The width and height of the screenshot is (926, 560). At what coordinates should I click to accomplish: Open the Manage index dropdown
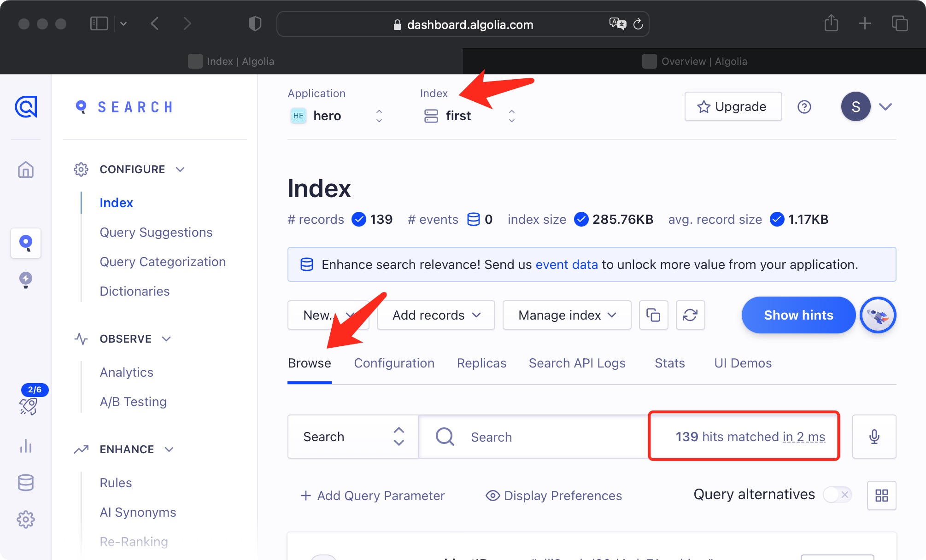tap(567, 315)
